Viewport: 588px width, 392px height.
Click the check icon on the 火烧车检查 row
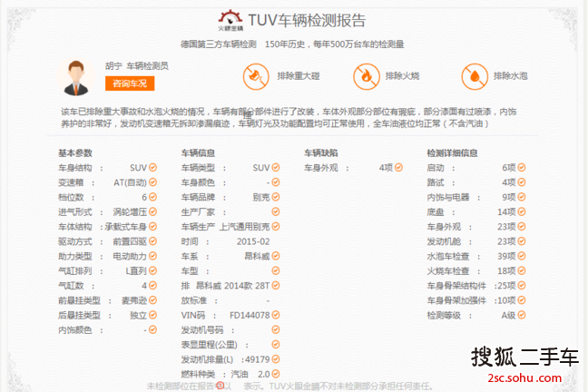[x=522, y=270]
